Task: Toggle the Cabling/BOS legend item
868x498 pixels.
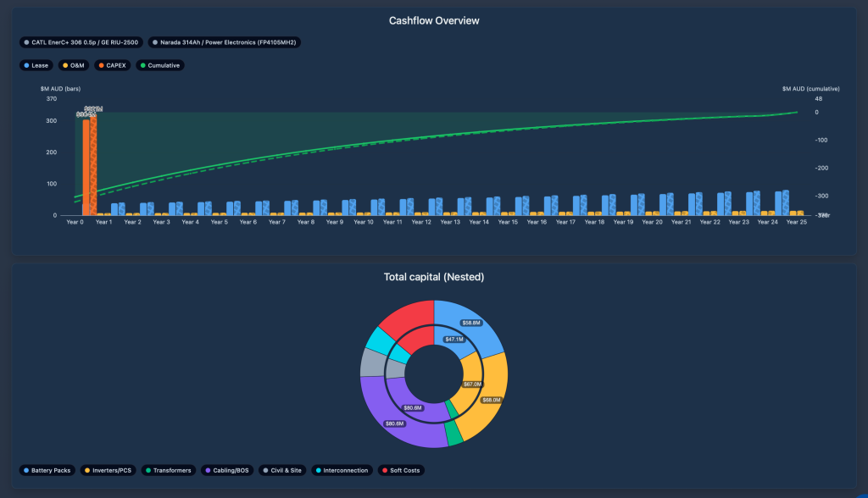Action: click(227, 470)
